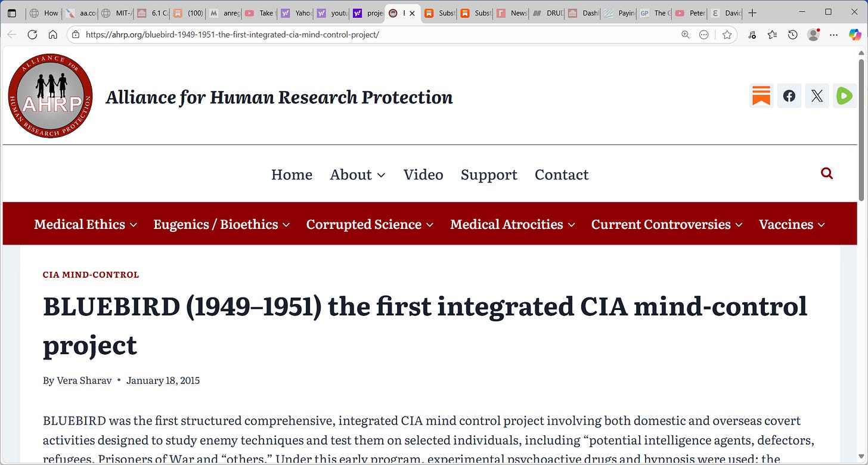Open the Contact navigation link

562,175
